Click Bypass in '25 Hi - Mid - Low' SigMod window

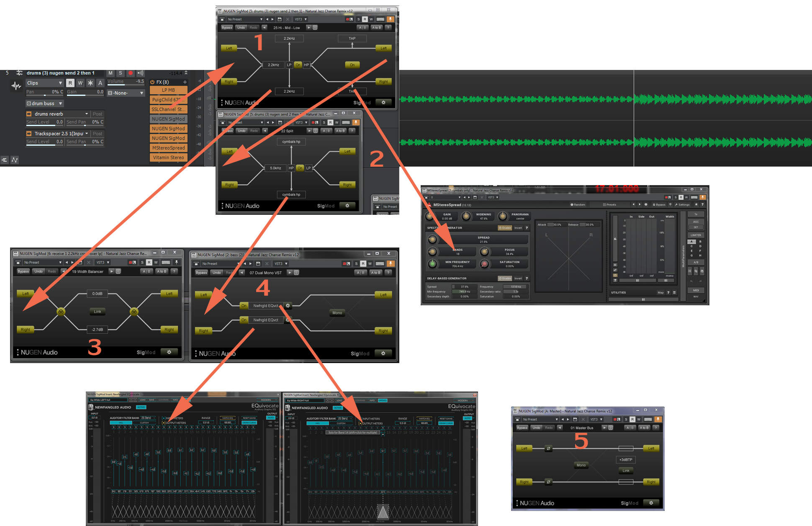click(227, 28)
